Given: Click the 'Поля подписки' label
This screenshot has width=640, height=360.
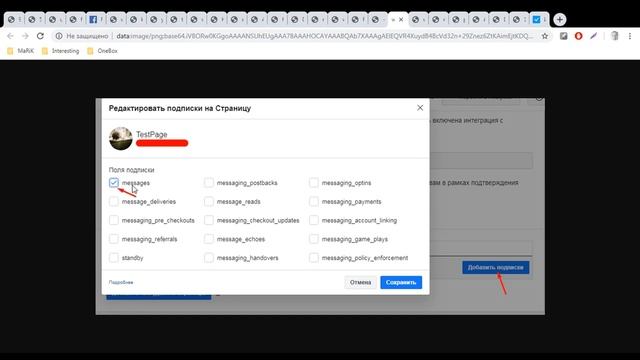Looking at the screenshot, I should 131,170.
